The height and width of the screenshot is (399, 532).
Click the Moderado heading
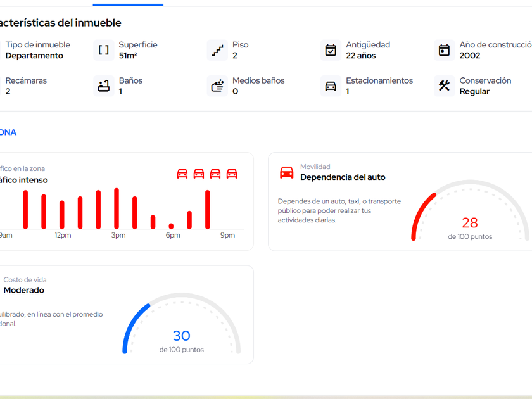pyautogui.click(x=24, y=290)
